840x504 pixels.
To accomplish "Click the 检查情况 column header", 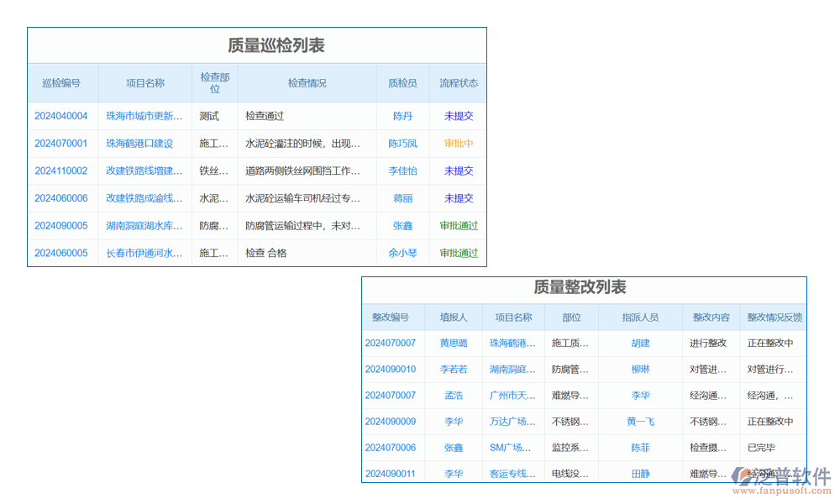I will 307,83.
